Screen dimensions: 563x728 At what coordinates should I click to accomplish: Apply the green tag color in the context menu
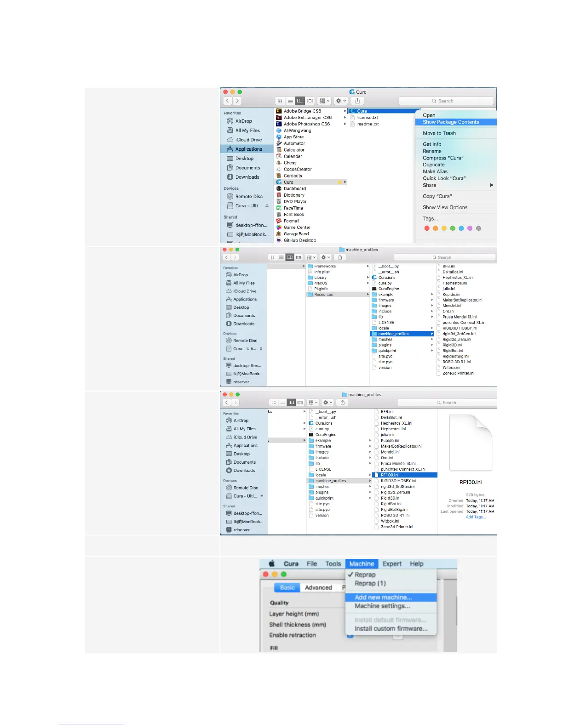pyautogui.click(x=453, y=228)
